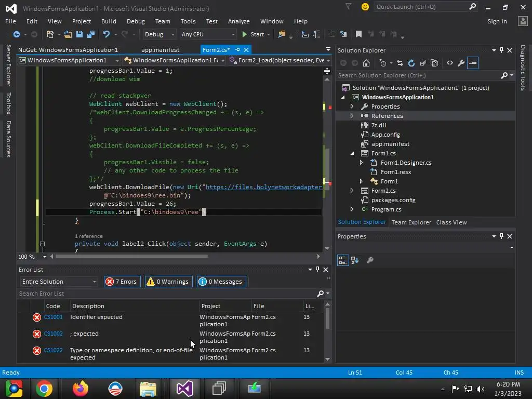Click the Solution Explorer Home icon
Viewport: 532px width, 399px height.
click(x=366, y=63)
